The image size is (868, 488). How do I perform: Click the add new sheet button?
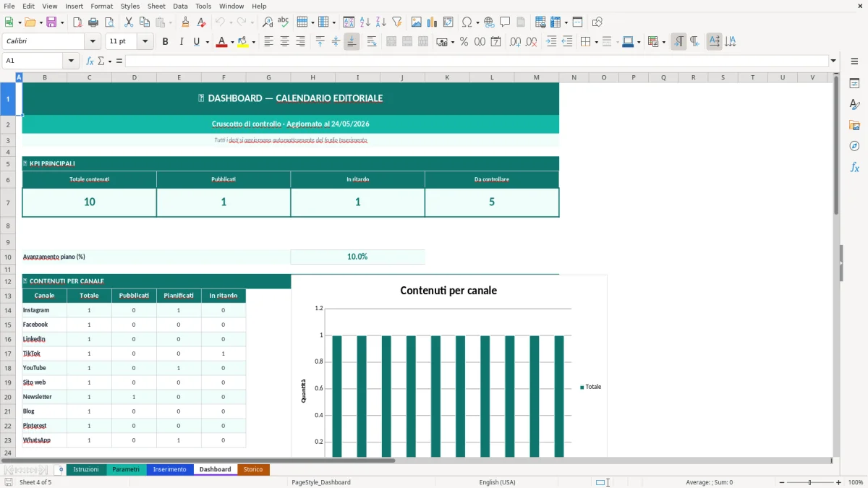(x=61, y=469)
